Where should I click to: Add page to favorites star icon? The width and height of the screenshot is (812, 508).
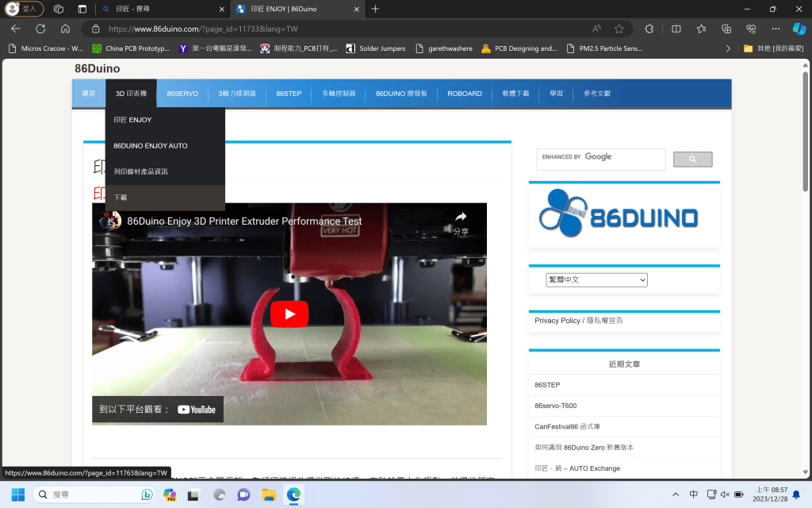point(619,29)
